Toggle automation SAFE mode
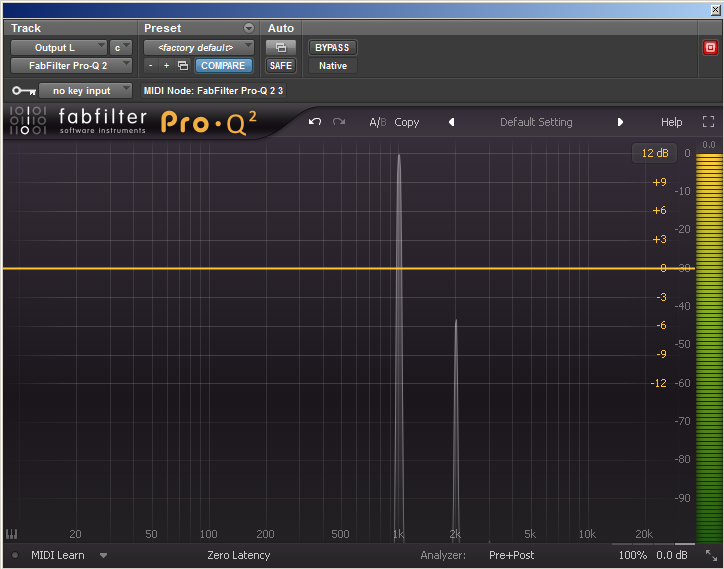 pos(281,66)
